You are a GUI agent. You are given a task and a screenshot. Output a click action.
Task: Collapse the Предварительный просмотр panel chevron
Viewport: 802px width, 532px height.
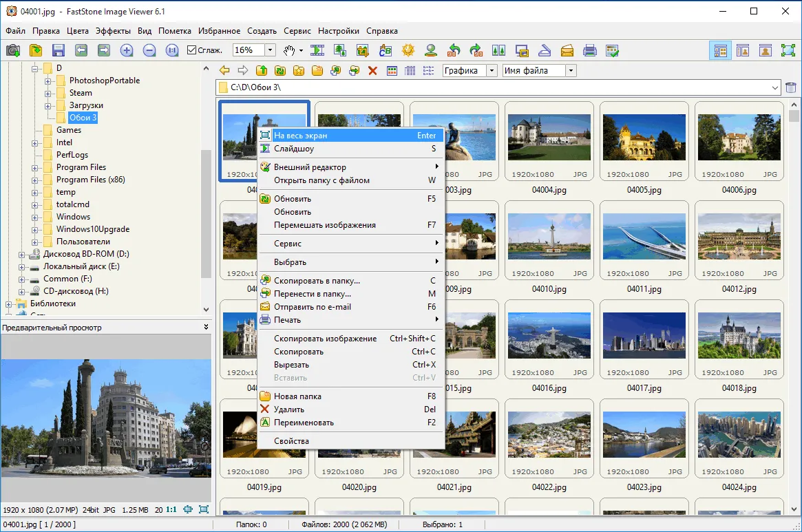pyautogui.click(x=206, y=327)
